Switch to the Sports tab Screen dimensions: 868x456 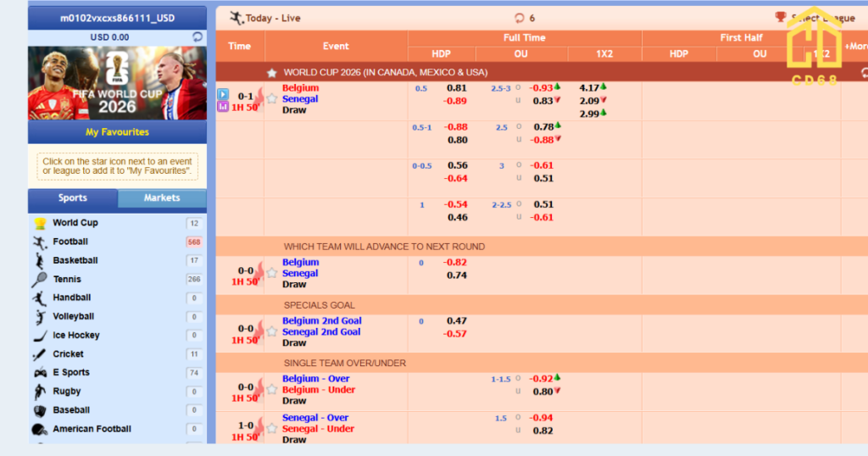point(73,198)
